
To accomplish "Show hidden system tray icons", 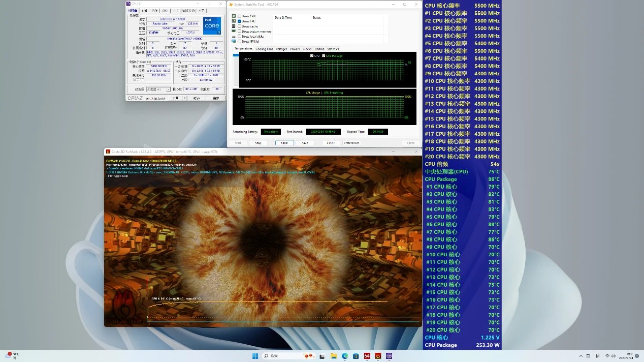I will [580, 356].
